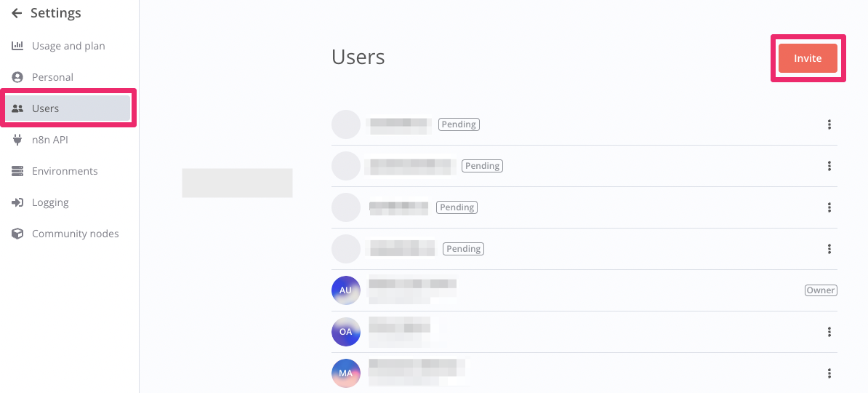
Task: Select the Users sidebar item
Action: coord(68,108)
